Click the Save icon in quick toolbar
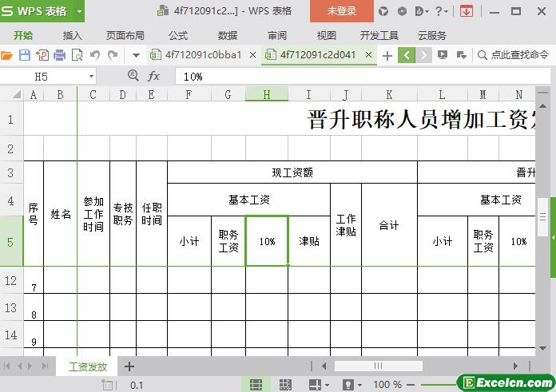 coord(25,55)
